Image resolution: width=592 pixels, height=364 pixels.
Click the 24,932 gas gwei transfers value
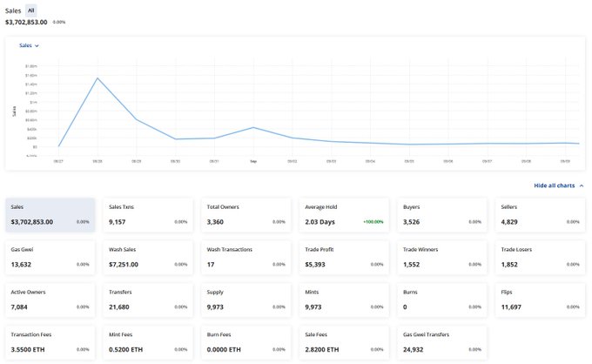pos(413,350)
